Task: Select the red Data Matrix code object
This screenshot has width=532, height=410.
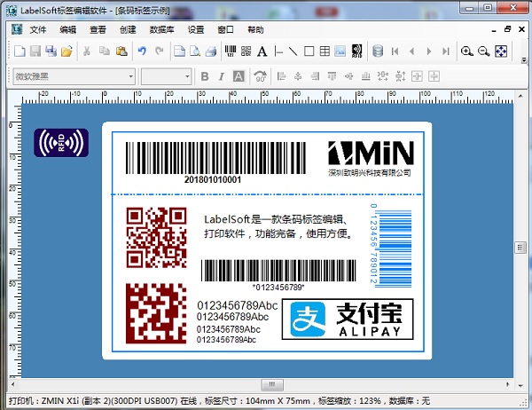Action: coord(156,313)
